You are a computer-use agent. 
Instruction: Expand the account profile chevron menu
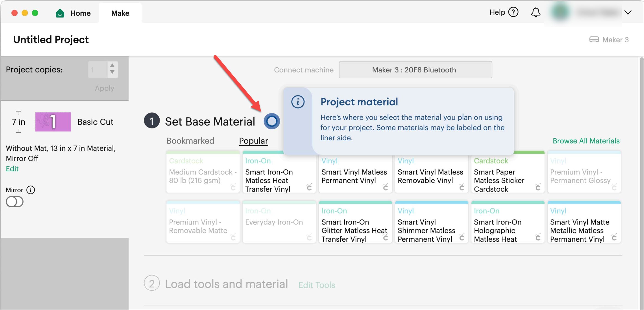tap(628, 12)
